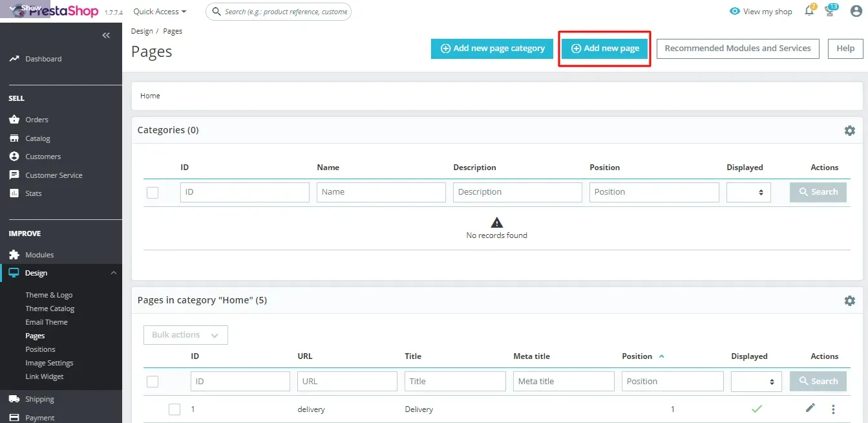The height and width of the screenshot is (423, 868).
Task: Open Categories panel gear settings
Action: click(850, 131)
